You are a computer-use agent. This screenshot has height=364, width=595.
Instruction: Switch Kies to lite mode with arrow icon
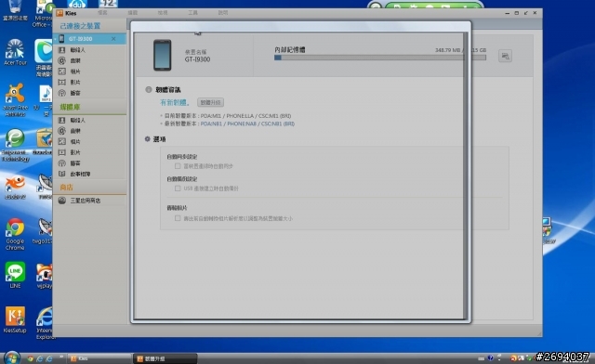pos(525,13)
